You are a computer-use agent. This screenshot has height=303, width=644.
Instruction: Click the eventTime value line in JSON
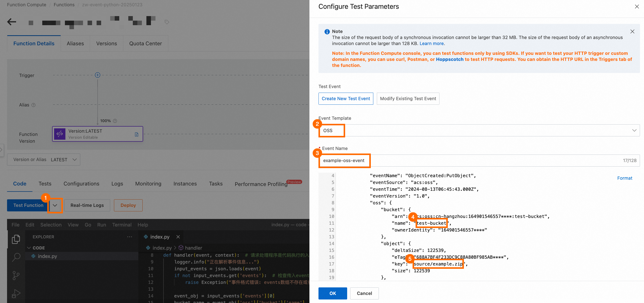[424, 189]
